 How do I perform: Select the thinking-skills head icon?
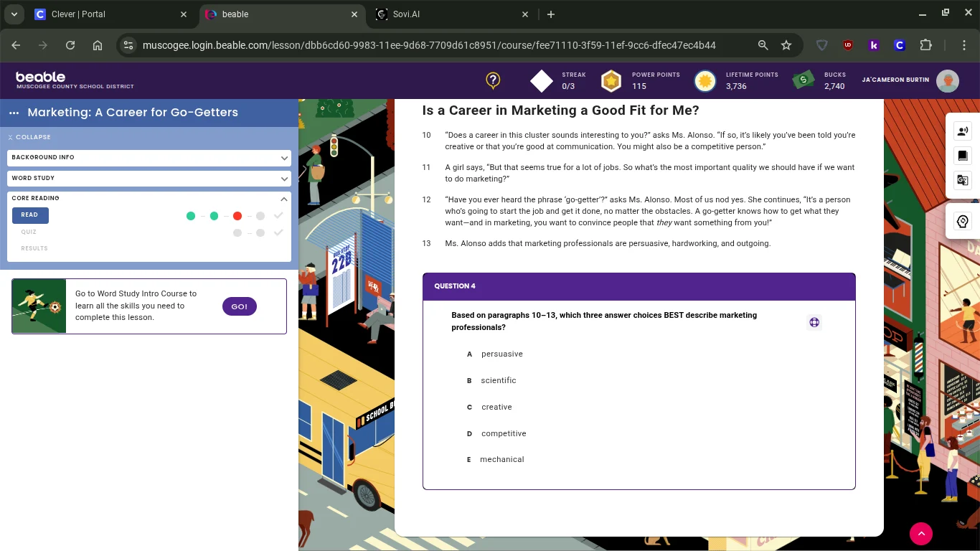coord(962,221)
